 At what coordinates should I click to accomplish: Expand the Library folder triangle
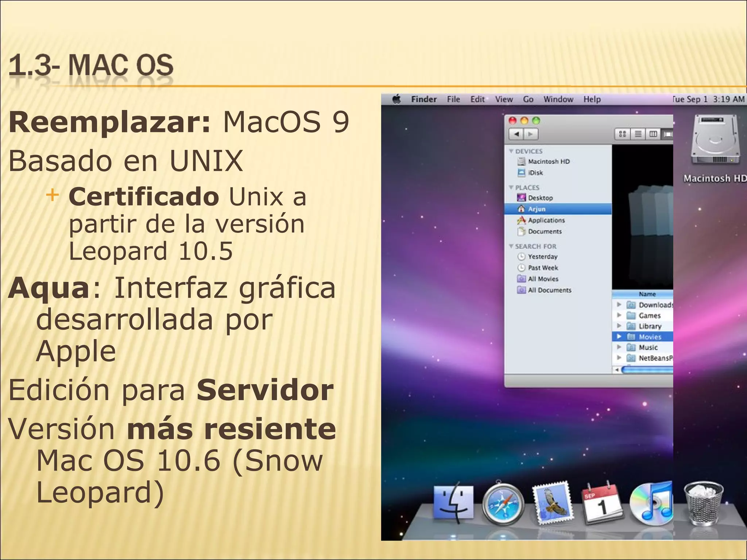619,326
